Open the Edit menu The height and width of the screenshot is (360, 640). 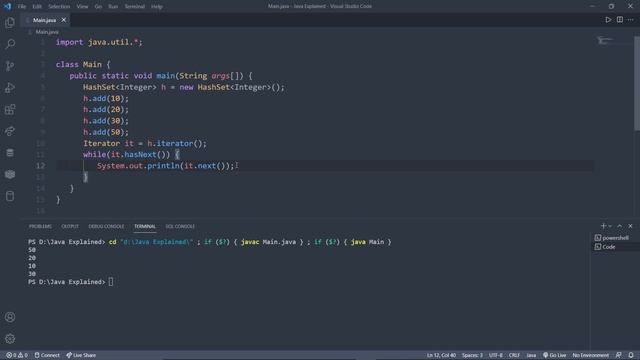click(37, 7)
